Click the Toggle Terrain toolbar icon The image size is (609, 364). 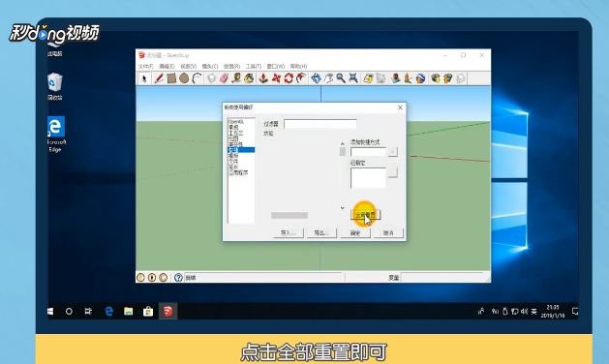point(381,78)
